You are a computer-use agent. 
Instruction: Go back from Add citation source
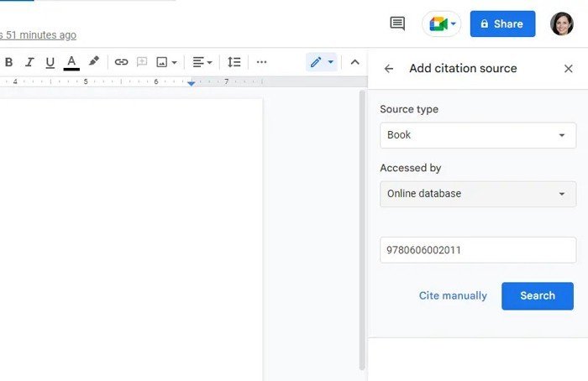click(389, 69)
